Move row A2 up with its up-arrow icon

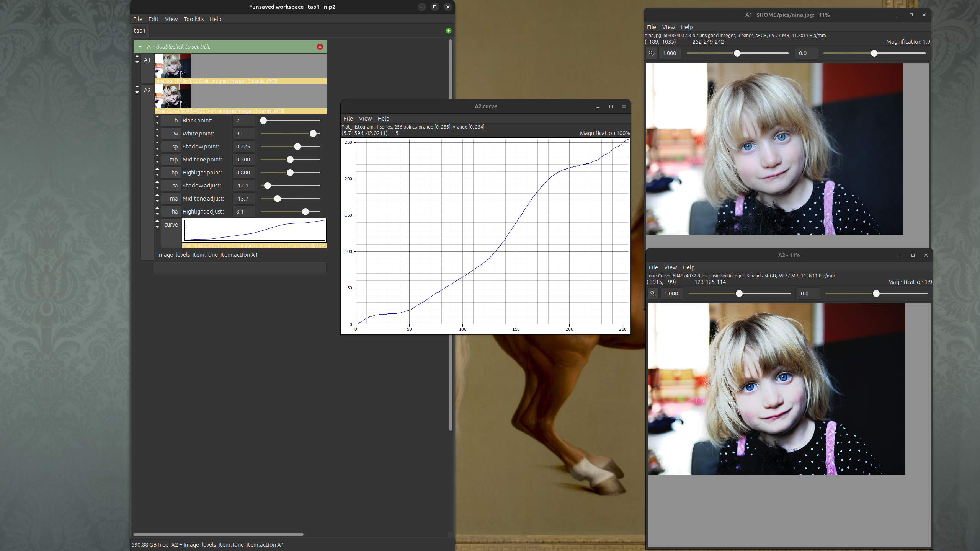(137, 87)
